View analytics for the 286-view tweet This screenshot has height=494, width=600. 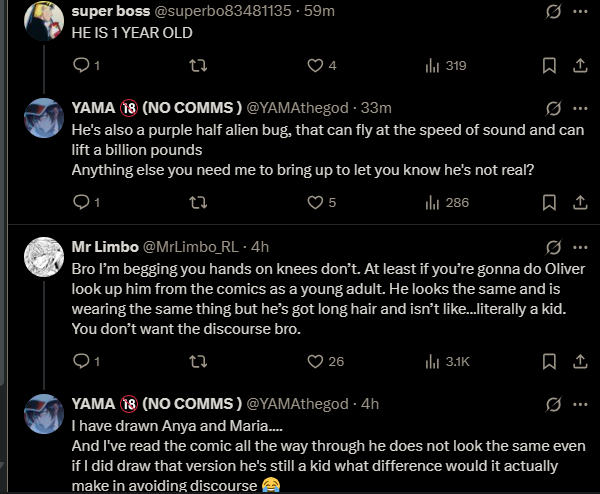[x=447, y=202]
